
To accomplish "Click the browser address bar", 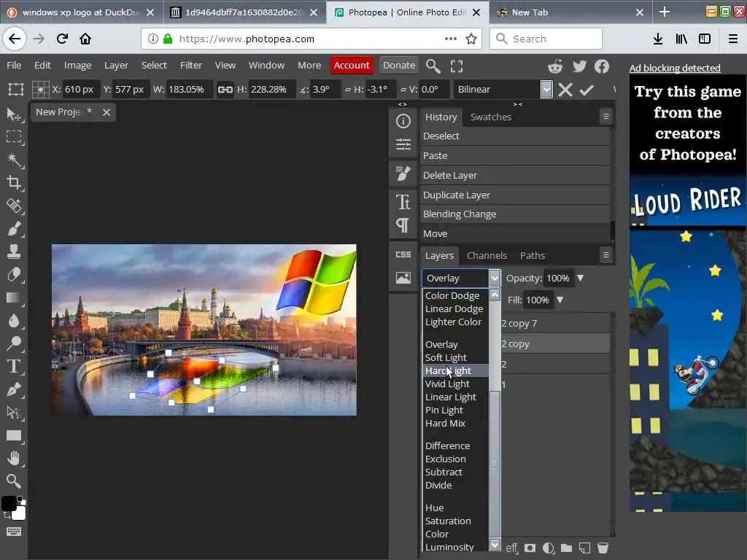I will (x=312, y=39).
